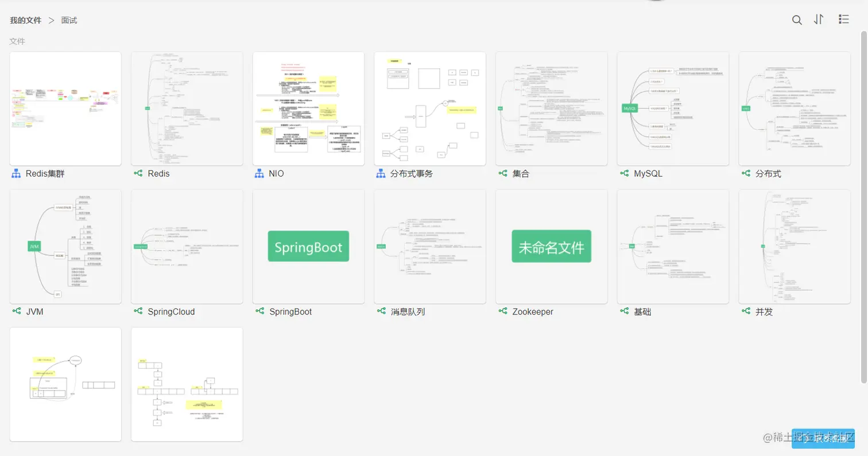Image resolution: width=868 pixels, height=456 pixels.
Task: Click mind map icon beside 分布式
Action: pyautogui.click(x=746, y=173)
